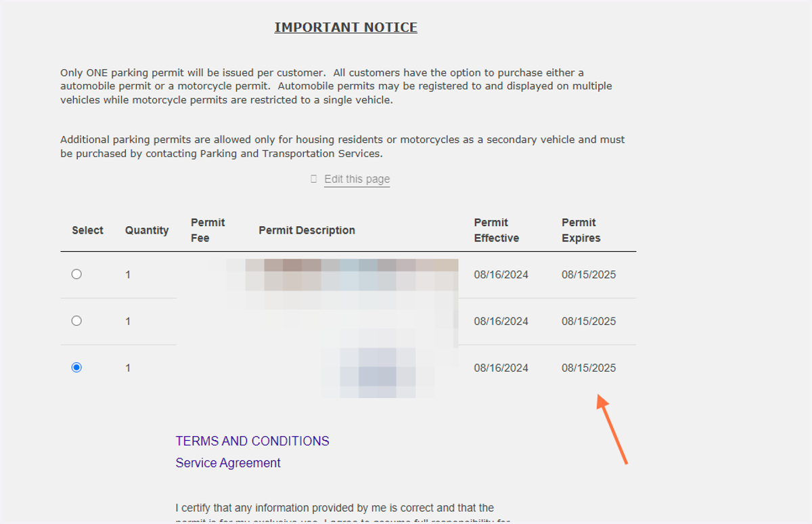Select the first permit radio button
Image resolution: width=812 pixels, height=524 pixels.
pos(76,274)
